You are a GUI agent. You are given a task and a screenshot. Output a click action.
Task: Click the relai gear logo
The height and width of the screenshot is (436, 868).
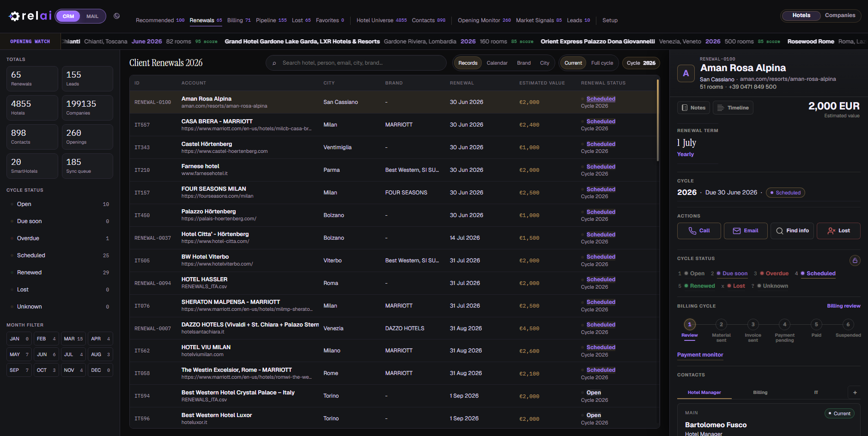14,16
